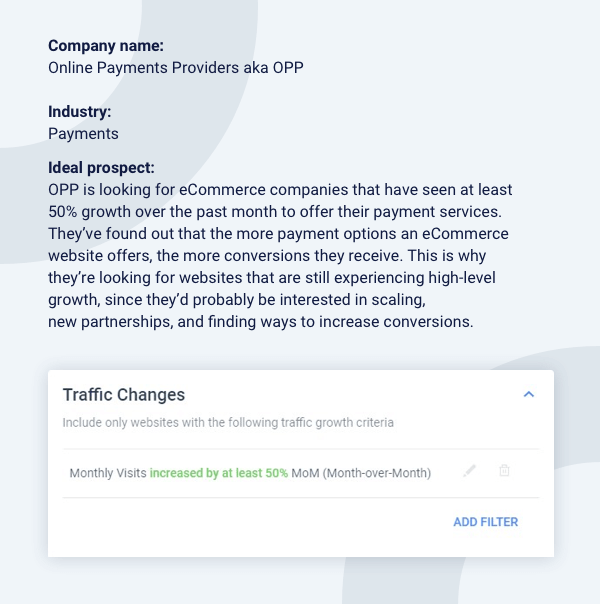Click the 'Company name:' label

click(x=106, y=45)
